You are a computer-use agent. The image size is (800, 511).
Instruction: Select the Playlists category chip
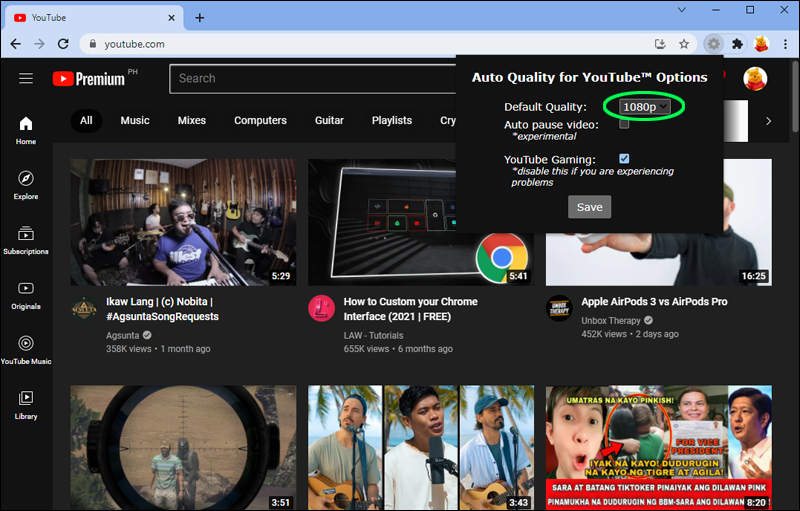coord(392,121)
